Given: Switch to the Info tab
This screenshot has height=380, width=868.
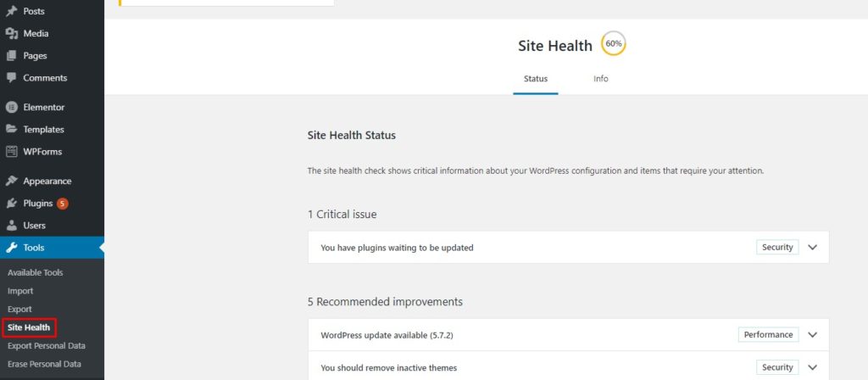Looking at the screenshot, I should [600, 79].
